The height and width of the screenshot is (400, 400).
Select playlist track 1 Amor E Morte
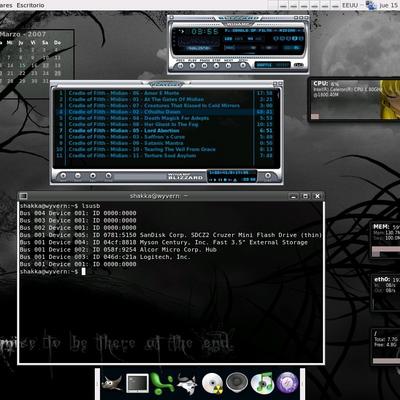click(x=165, y=93)
